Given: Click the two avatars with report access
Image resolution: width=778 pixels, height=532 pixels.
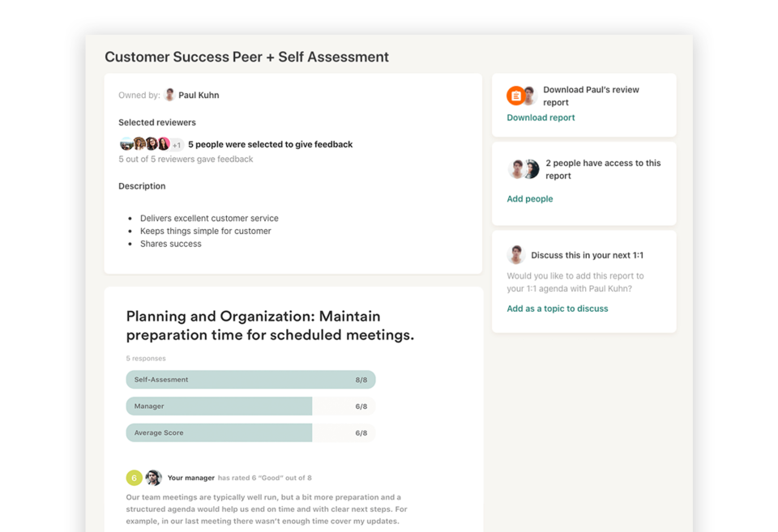Looking at the screenshot, I should point(524,169).
